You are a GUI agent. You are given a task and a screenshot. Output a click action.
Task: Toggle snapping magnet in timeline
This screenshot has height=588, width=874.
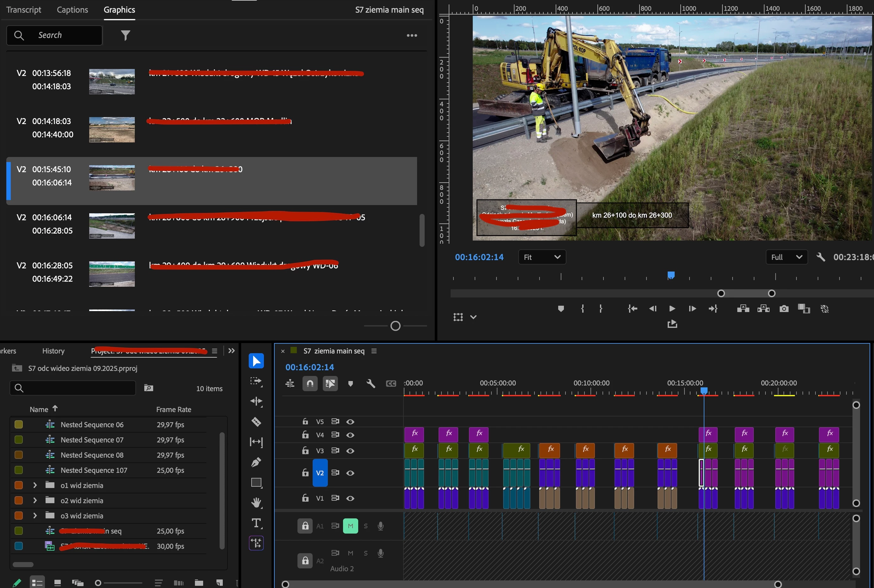pyautogui.click(x=310, y=383)
